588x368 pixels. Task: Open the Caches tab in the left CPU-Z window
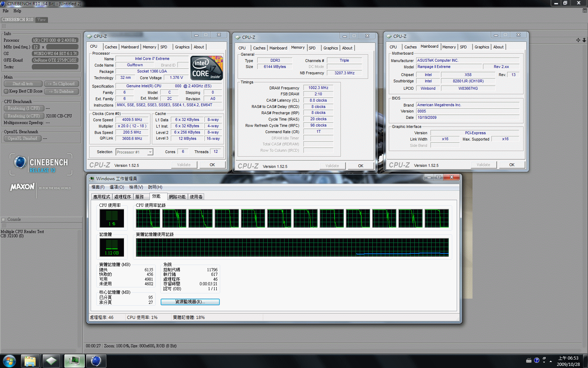coord(111,47)
